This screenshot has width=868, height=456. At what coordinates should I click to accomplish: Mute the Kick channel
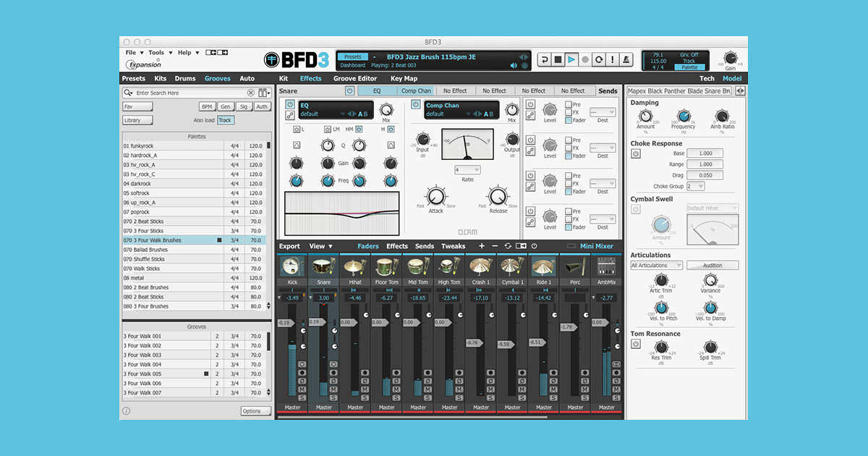tap(302, 389)
